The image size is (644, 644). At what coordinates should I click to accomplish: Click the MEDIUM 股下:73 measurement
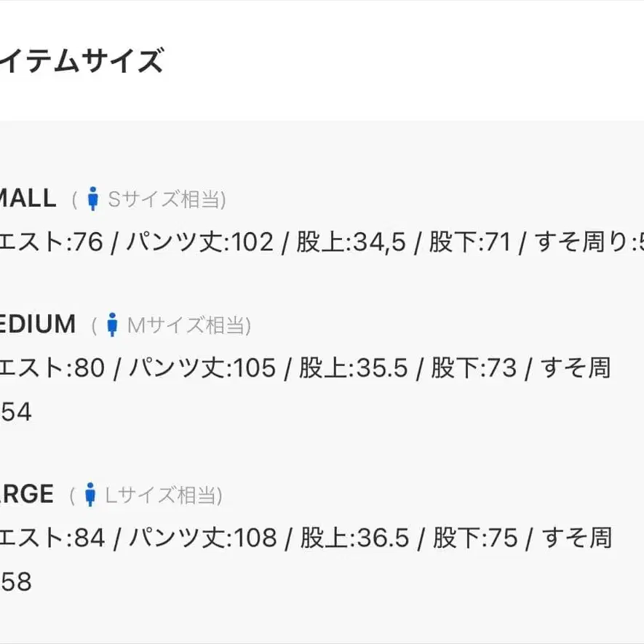[474, 368]
